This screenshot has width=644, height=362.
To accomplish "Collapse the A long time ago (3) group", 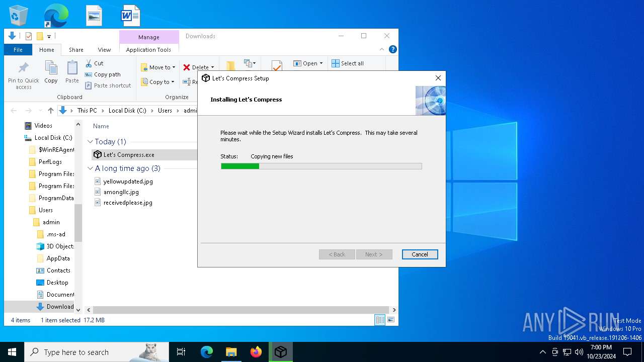I will click(91, 168).
